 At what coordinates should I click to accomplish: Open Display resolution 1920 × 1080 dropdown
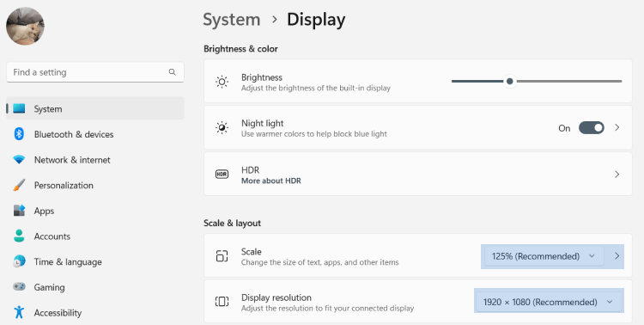[x=549, y=302]
